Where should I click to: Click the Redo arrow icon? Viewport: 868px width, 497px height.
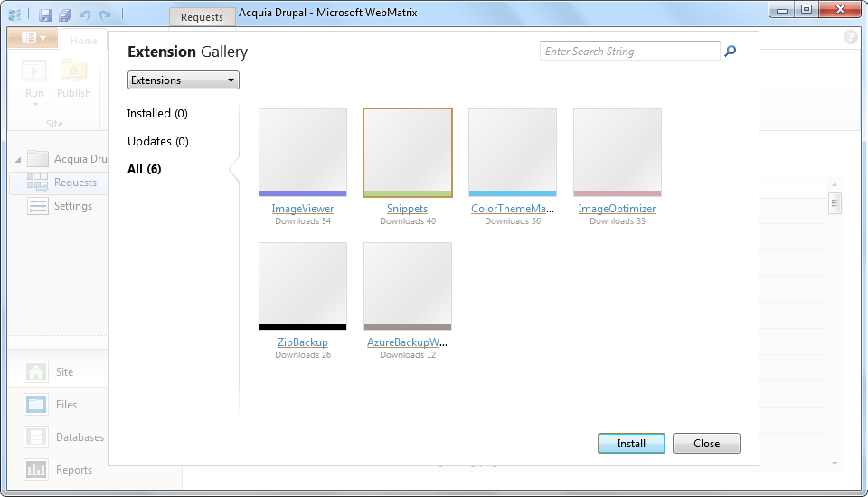click(105, 15)
